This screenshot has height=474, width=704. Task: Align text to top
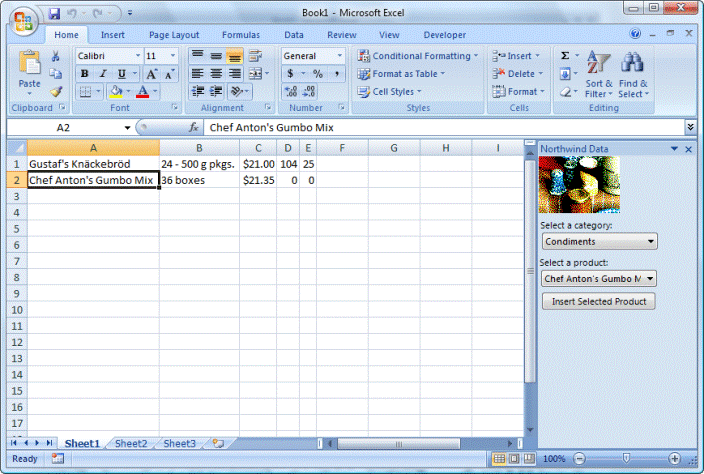[x=198, y=56]
